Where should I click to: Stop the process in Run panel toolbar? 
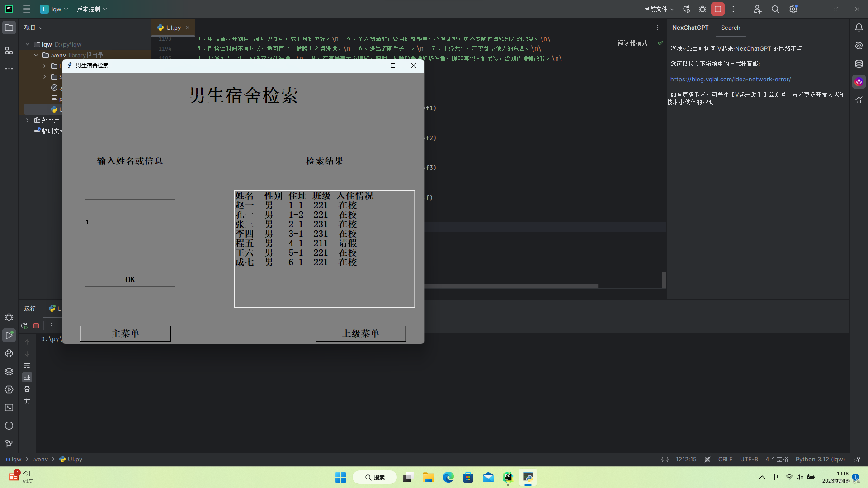click(36, 325)
